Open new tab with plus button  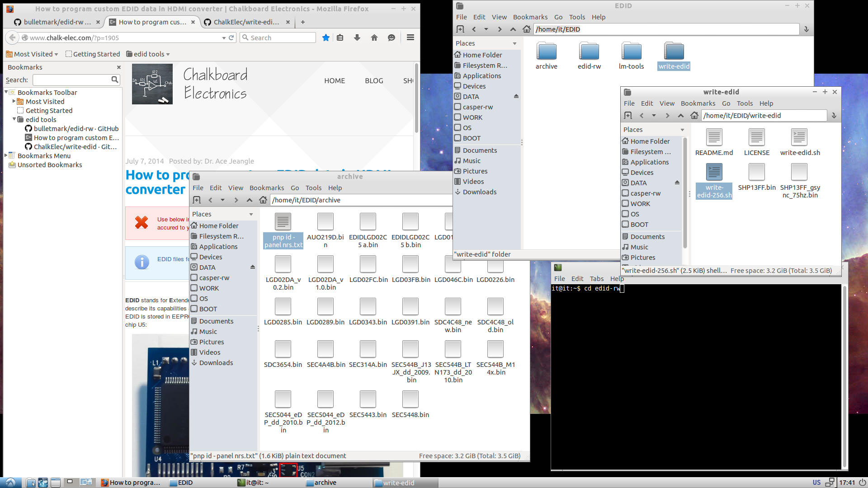[x=303, y=22]
